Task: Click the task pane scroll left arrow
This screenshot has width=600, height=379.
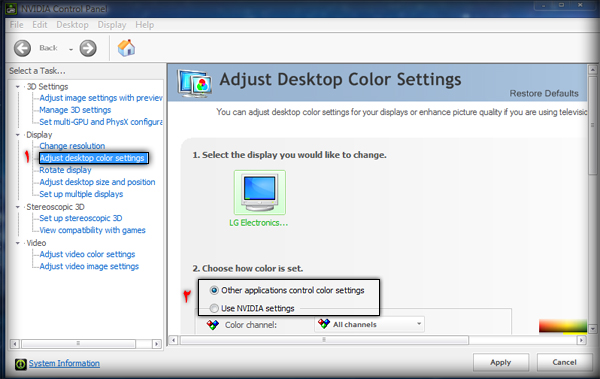Action: [x=15, y=344]
